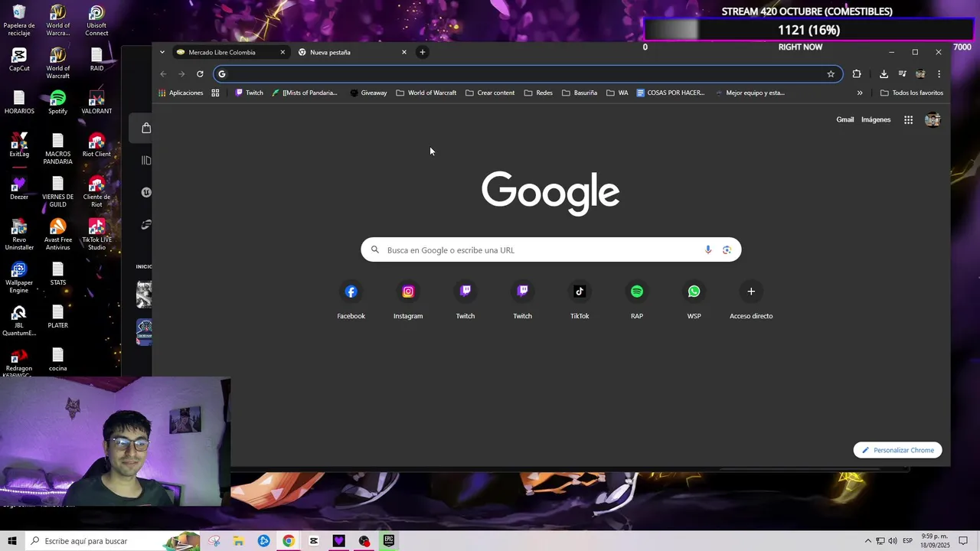The width and height of the screenshot is (980, 551).
Task: Add a shortcut via Acceso directo
Action: (751, 299)
